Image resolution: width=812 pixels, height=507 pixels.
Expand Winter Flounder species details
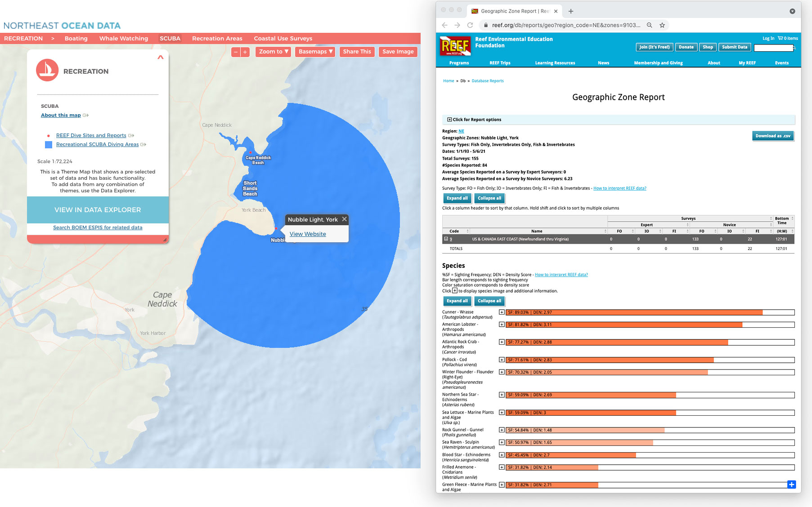click(502, 372)
